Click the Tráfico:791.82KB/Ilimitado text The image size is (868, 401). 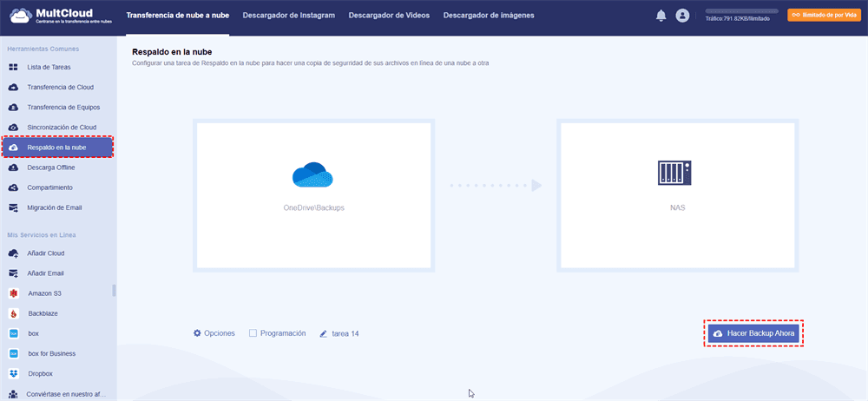coord(737,19)
